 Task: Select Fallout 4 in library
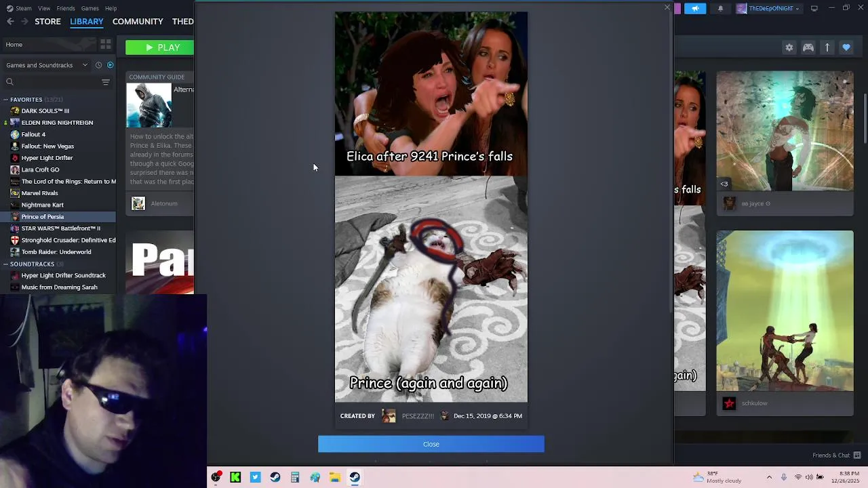tap(33, 134)
